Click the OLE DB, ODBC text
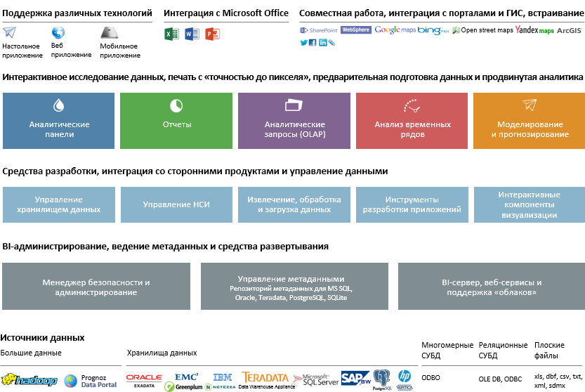Image resolution: width=585 pixels, height=392 pixels. click(500, 379)
